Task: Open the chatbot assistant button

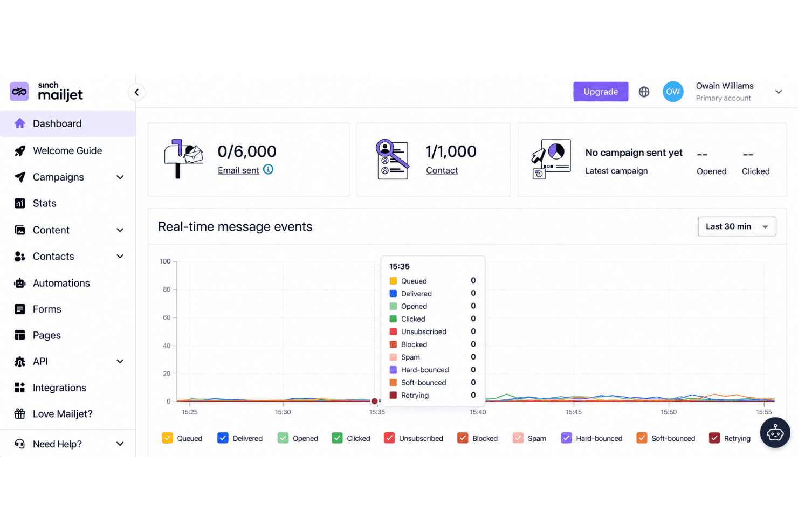Action: point(775,433)
